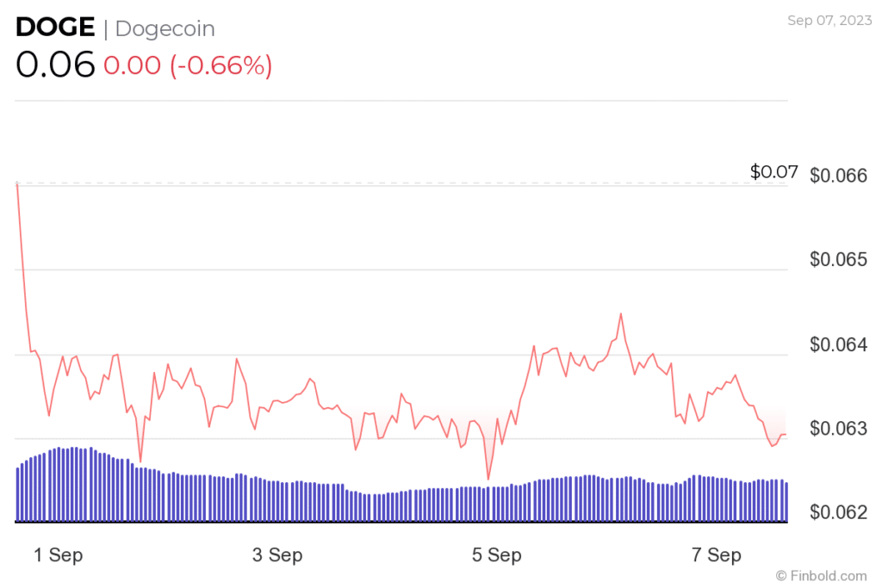Click the highest price line peak above $0.064

click(620, 314)
